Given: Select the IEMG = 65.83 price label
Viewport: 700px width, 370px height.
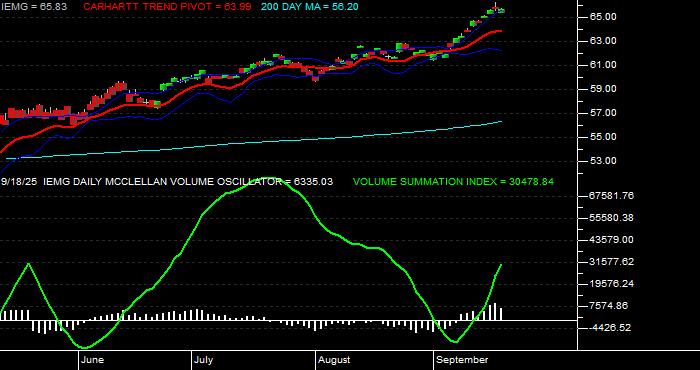Looking at the screenshot, I should [33, 7].
